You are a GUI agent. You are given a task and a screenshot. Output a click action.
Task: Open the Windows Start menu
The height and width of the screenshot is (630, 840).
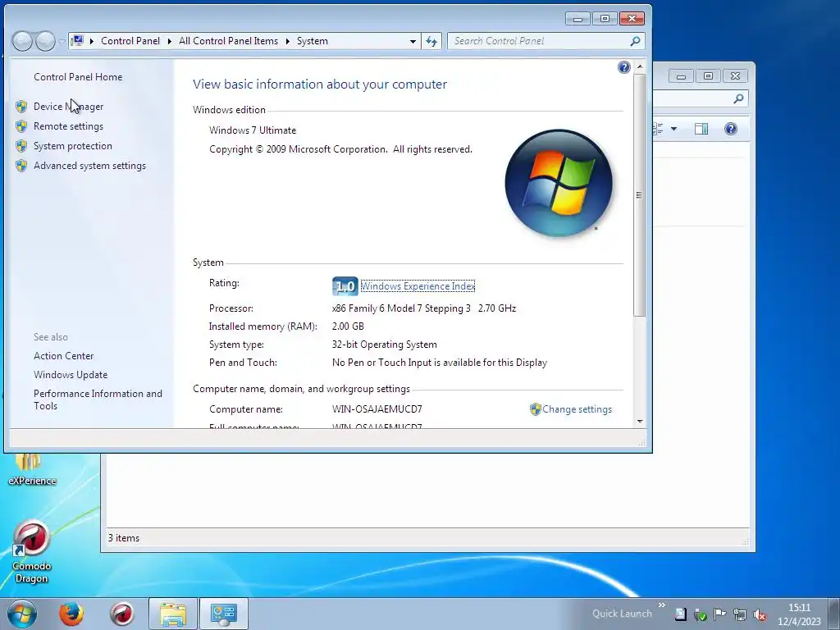pos(22,614)
